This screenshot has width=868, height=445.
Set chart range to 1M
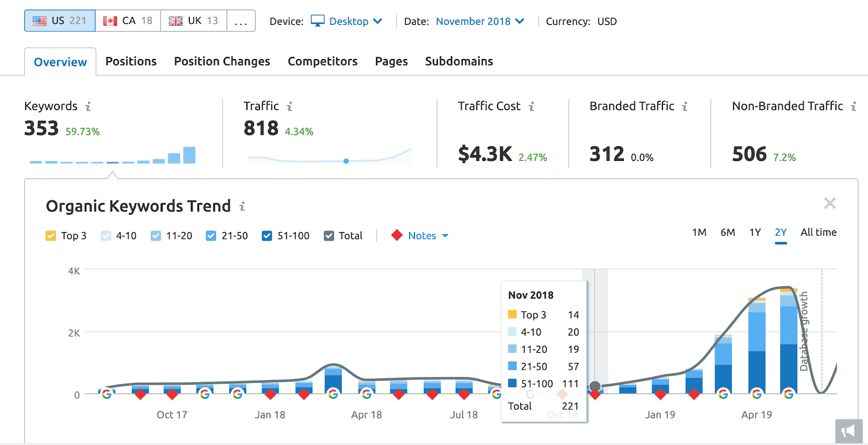699,233
